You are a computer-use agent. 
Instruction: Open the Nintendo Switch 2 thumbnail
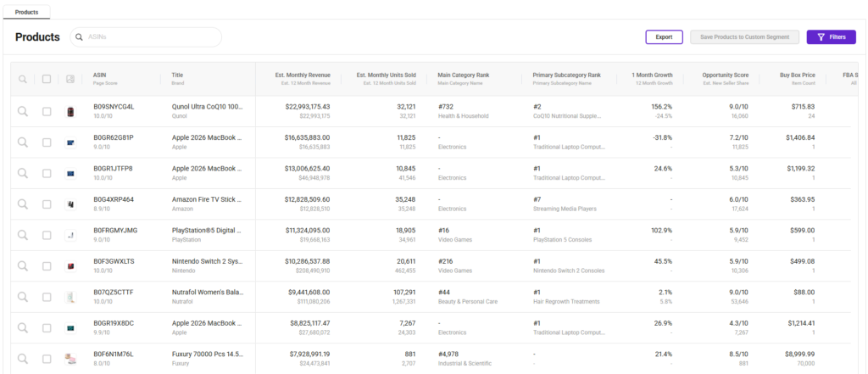point(70,266)
